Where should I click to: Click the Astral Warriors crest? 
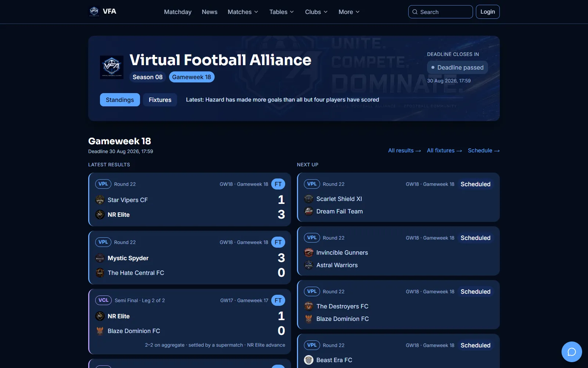309,265
